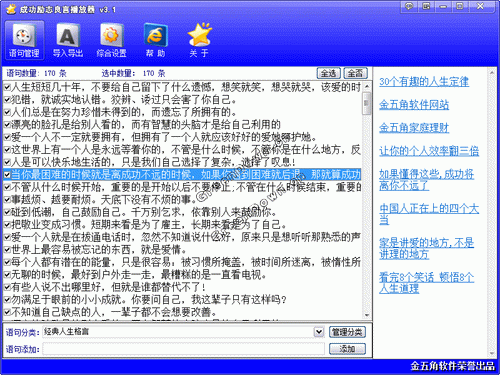Uncheck the sentence starting 爱一个人不一定就要拥有
The height and width of the screenshot is (375, 500).
pos(7,137)
